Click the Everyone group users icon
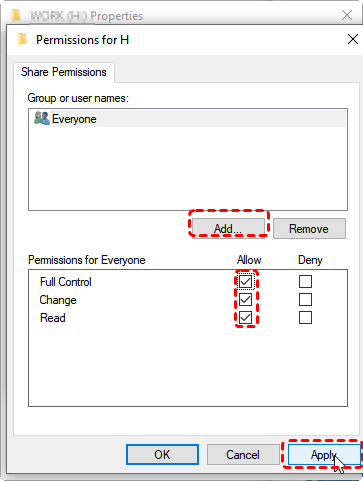 [42, 118]
